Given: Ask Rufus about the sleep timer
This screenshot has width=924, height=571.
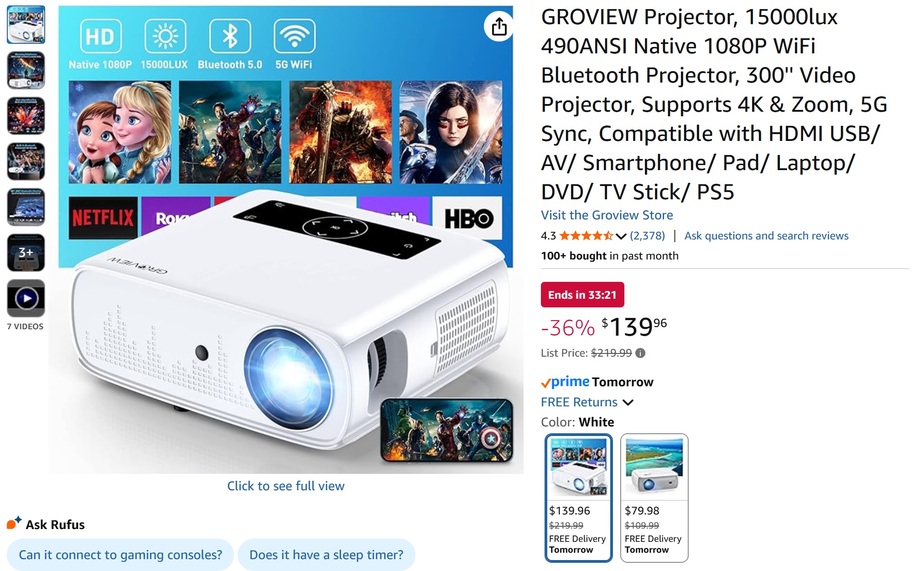Looking at the screenshot, I should [x=327, y=555].
